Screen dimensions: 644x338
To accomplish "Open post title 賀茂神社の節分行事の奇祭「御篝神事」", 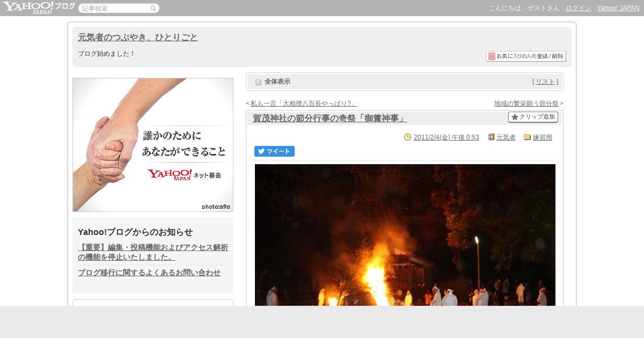I will coord(330,118).
